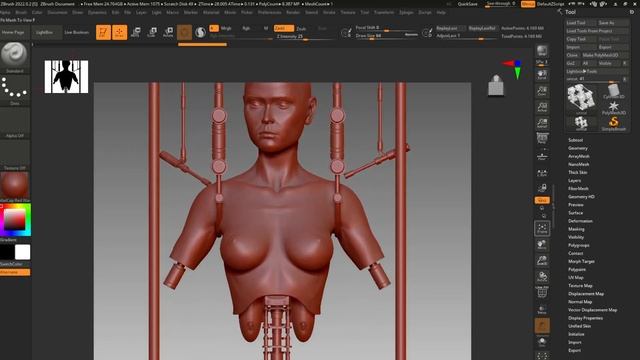Click the Make PolyMesh3D button
This screenshot has height=360, width=640.
(604, 55)
